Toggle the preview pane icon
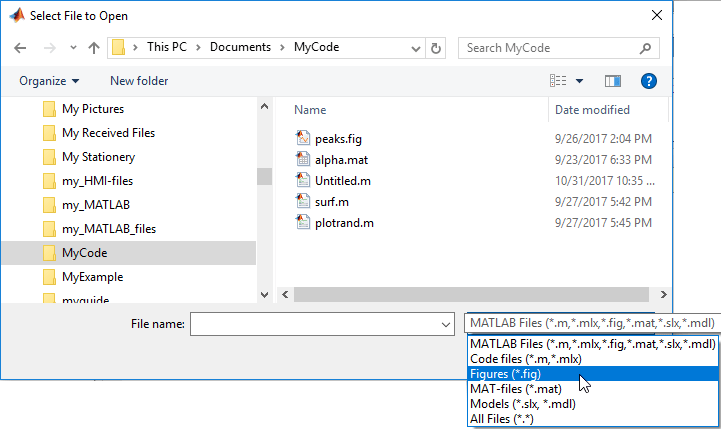Screen dimensions: 721x429 [x=613, y=81]
